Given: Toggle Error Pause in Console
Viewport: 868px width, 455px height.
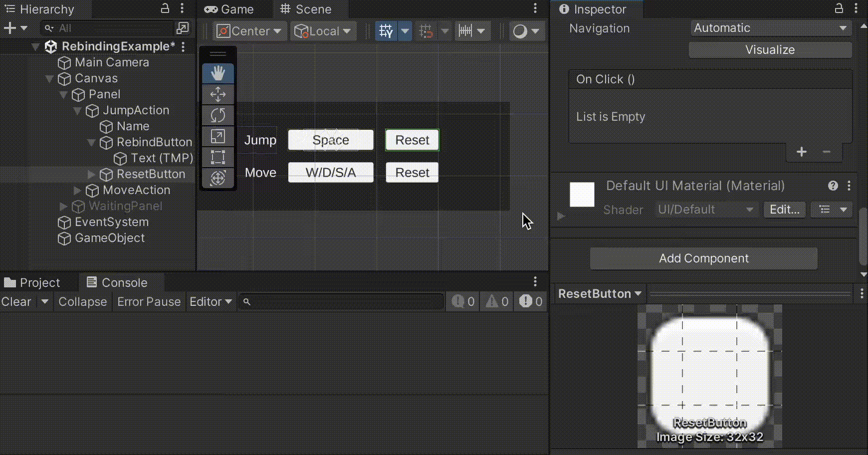Looking at the screenshot, I should point(149,302).
